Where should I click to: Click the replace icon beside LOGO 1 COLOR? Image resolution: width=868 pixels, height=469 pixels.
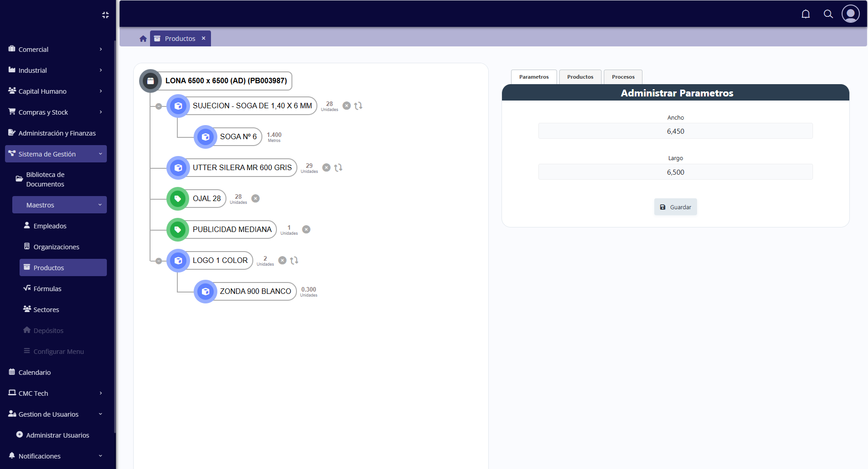(x=294, y=260)
